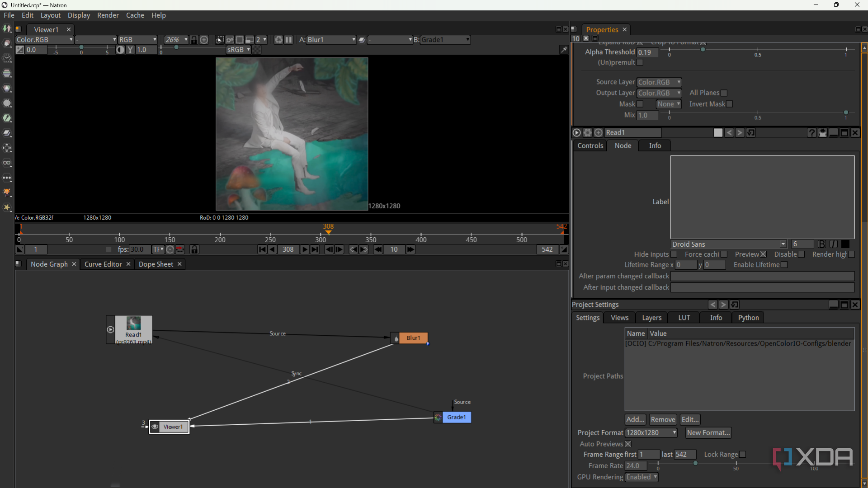Open the Layout menu
Image resolution: width=868 pixels, height=488 pixels.
coord(51,15)
